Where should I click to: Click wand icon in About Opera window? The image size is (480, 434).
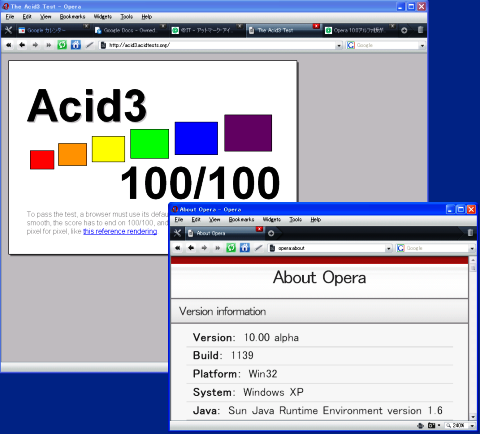(x=258, y=248)
